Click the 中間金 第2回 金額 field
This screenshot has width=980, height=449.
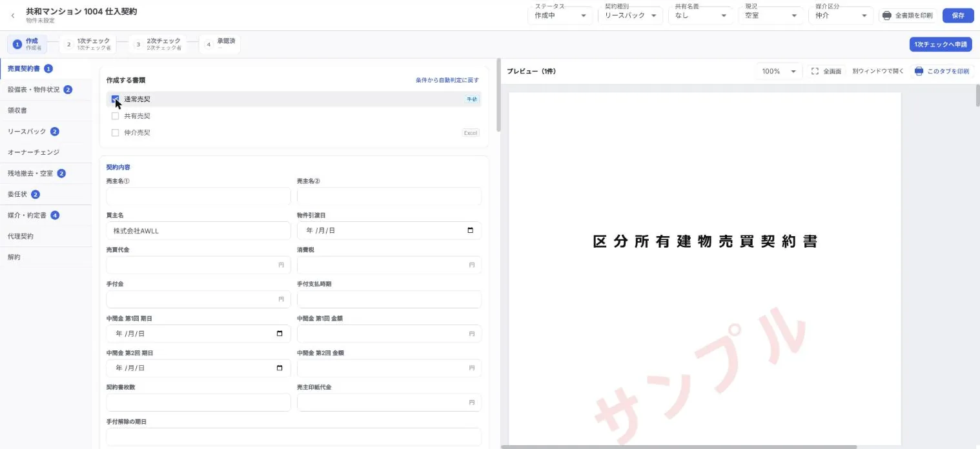click(x=389, y=368)
